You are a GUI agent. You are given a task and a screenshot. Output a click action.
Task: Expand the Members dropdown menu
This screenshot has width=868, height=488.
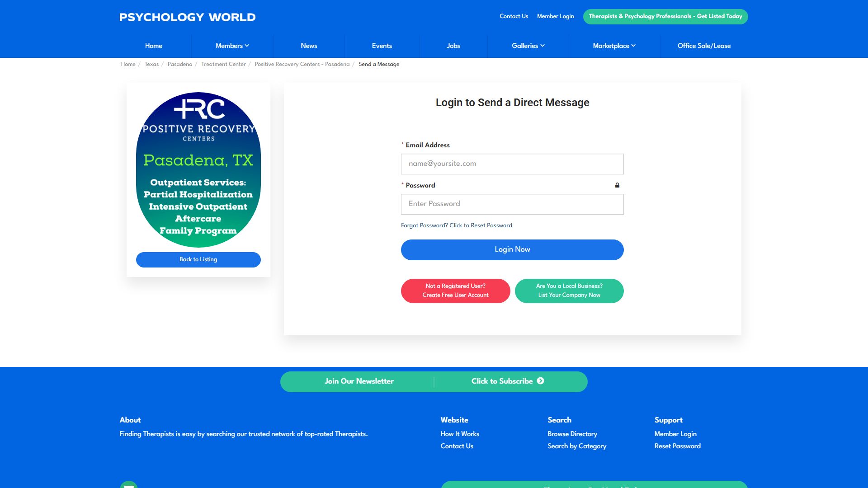coord(232,46)
